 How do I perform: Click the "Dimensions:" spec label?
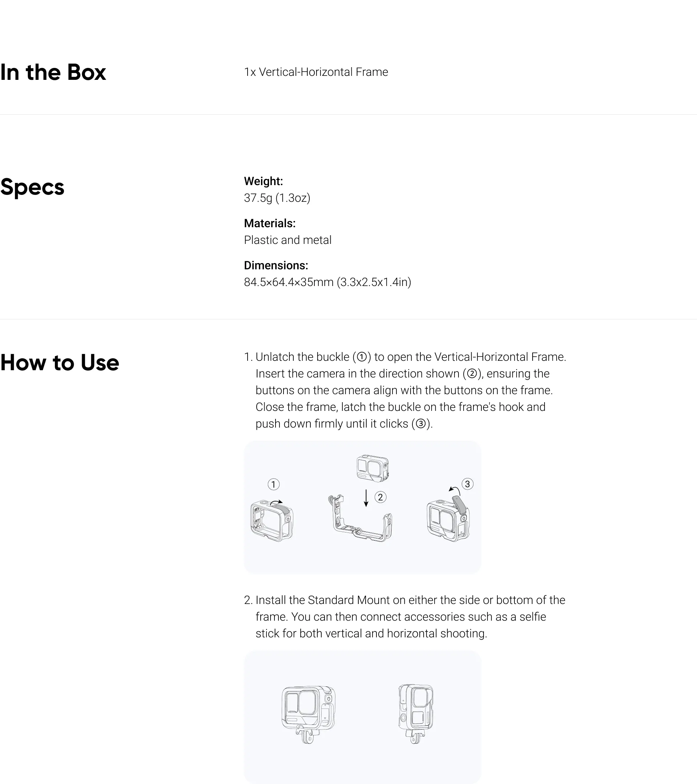click(276, 265)
